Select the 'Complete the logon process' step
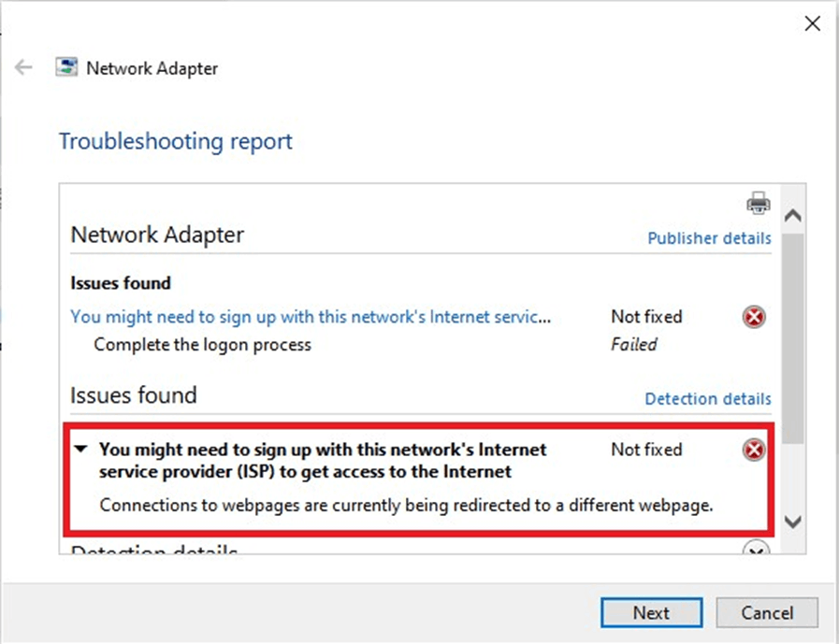This screenshot has width=839, height=644. [202, 345]
